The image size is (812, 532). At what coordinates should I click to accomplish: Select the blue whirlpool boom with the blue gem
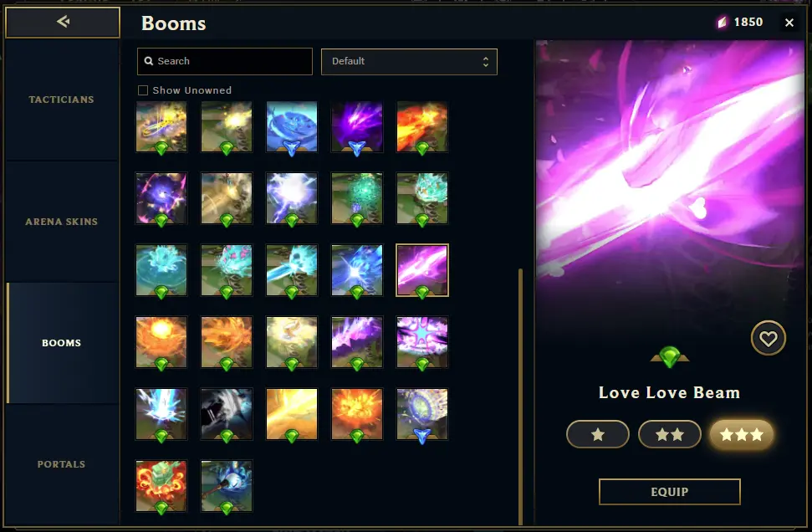[x=292, y=127]
